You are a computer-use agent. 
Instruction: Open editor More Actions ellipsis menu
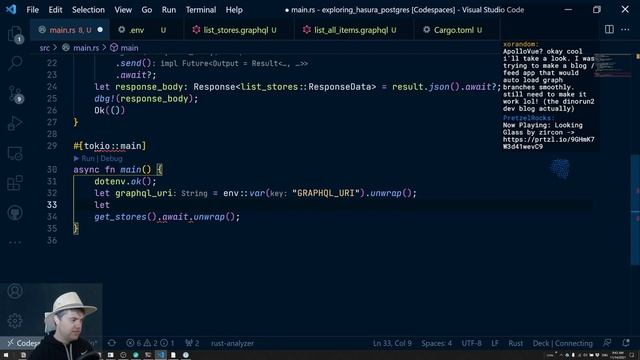click(x=625, y=29)
